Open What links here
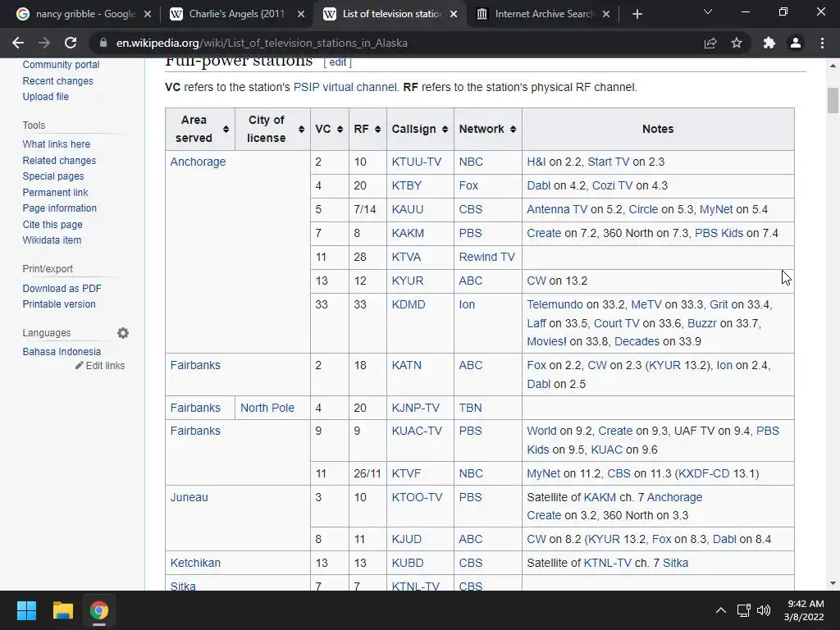This screenshot has height=630, width=840. (57, 144)
